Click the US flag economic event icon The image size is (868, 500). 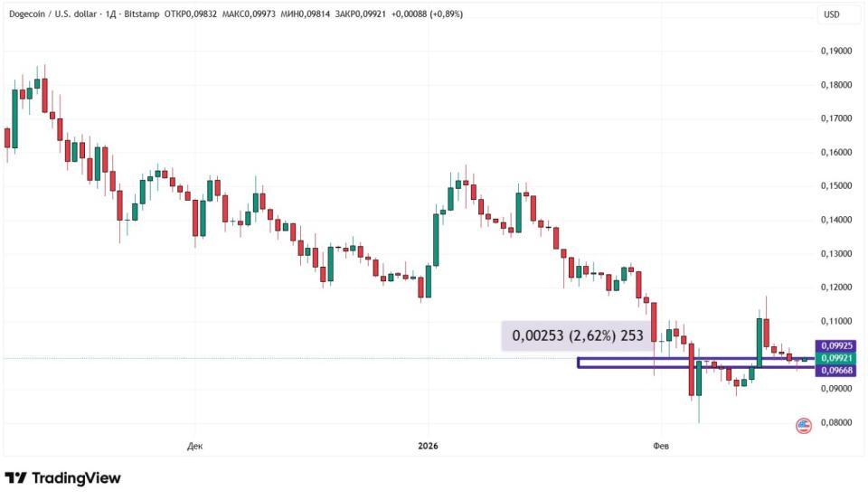(803, 425)
